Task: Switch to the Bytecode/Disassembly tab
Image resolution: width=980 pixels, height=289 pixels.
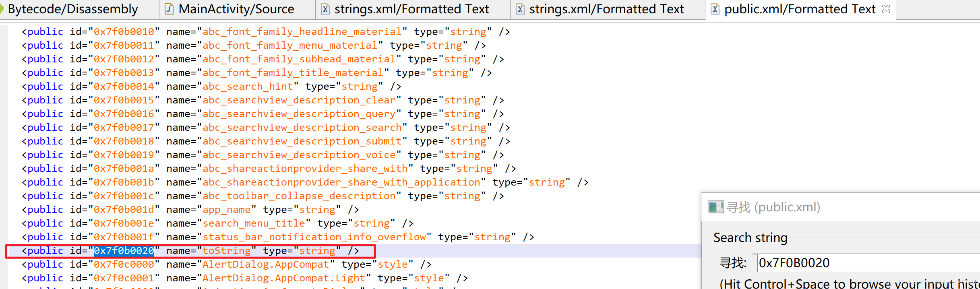Action: pyautogui.click(x=72, y=9)
